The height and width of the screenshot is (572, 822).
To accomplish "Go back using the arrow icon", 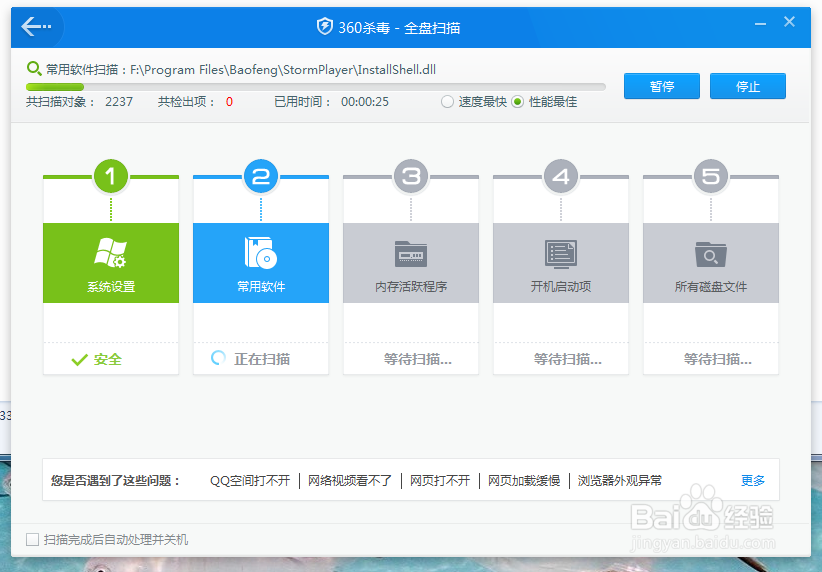I will point(36,26).
